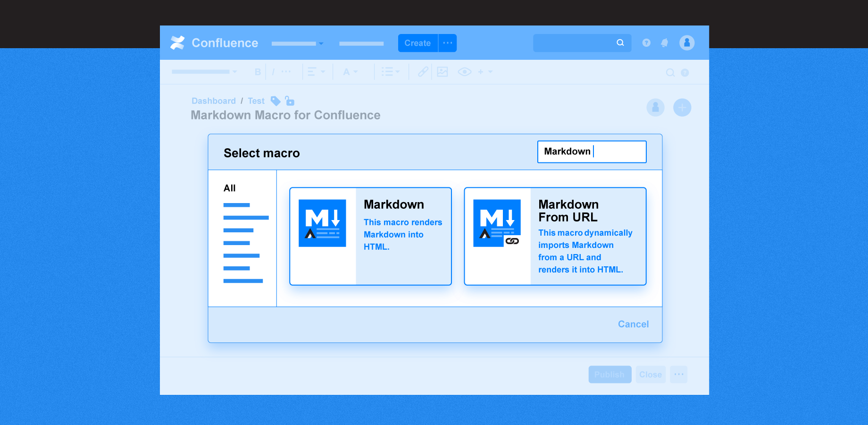Select the Markdown From URL macro card

click(555, 236)
